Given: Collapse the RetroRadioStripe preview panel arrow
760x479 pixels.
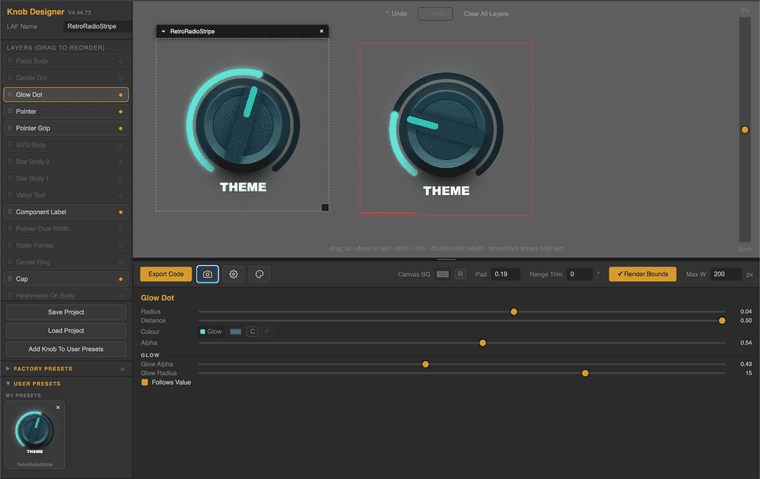Looking at the screenshot, I should tap(163, 31).
